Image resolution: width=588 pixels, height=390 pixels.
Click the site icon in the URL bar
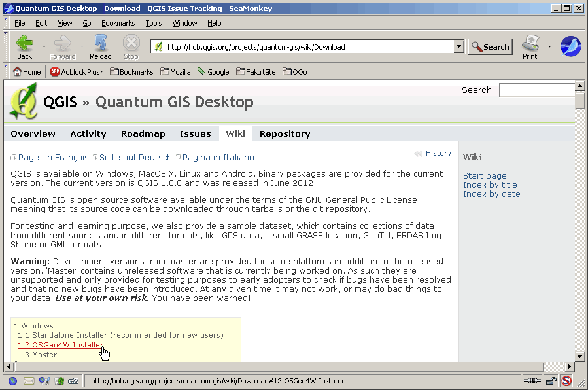[159, 47]
